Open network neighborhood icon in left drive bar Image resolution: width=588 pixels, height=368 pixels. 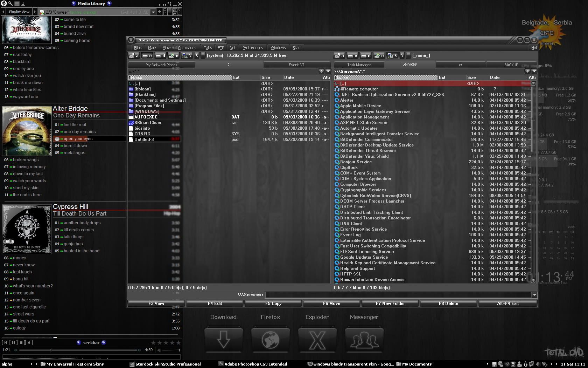pyautogui.click(x=187, y=55)
